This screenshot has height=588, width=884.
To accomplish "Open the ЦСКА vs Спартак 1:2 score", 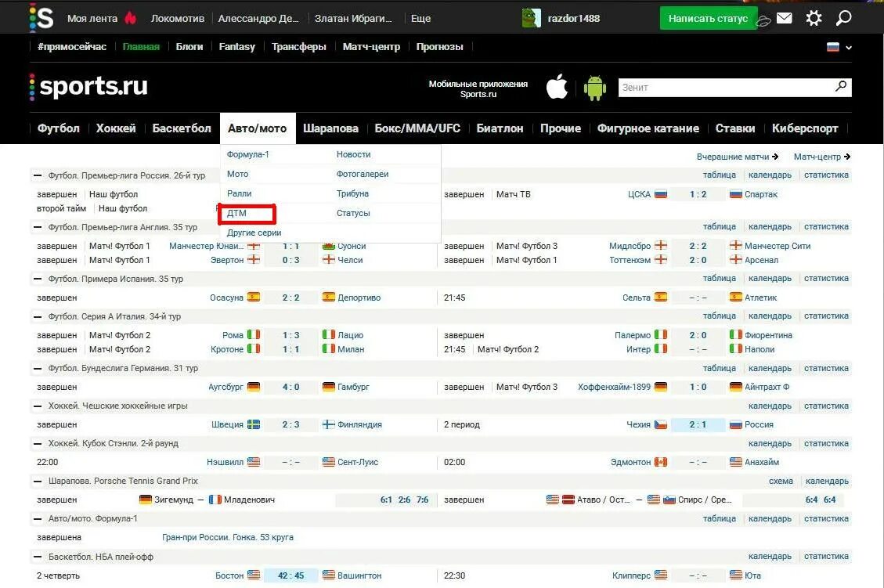I will coord(698,194).
